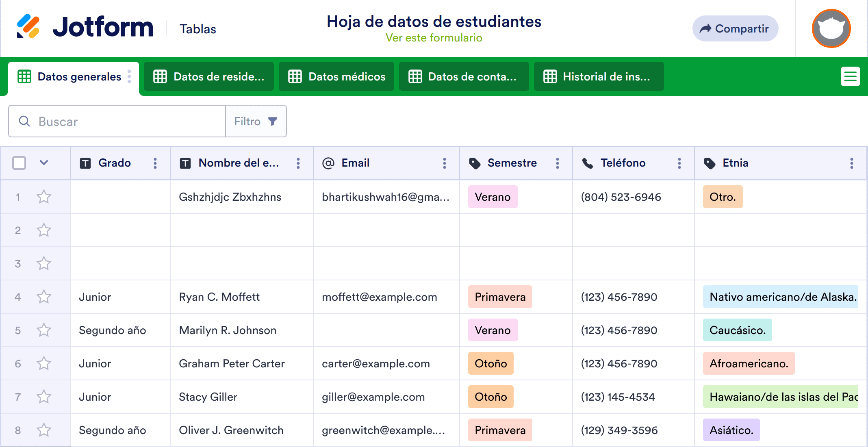The height and width of the screenshot is (447, 868).
Task: Open the Filtro dropdown
Action: [256, 121]
